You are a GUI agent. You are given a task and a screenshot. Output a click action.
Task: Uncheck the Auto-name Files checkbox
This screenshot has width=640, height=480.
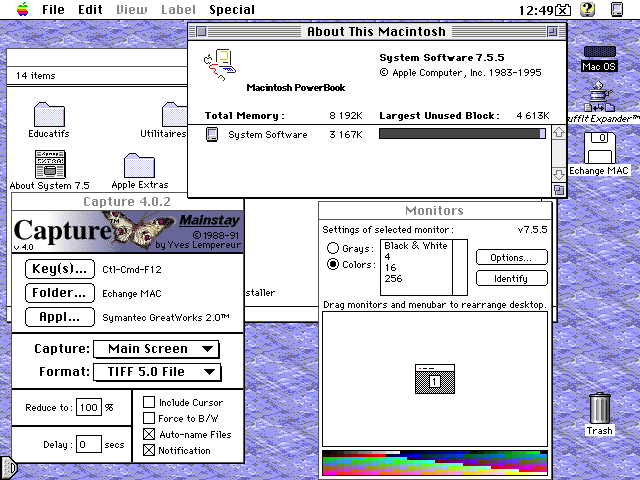[x=149, y=434]
